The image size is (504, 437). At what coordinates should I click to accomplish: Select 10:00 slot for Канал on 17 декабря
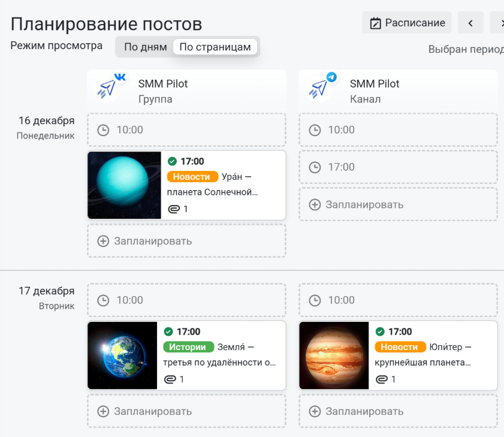[x=398, y=300]
